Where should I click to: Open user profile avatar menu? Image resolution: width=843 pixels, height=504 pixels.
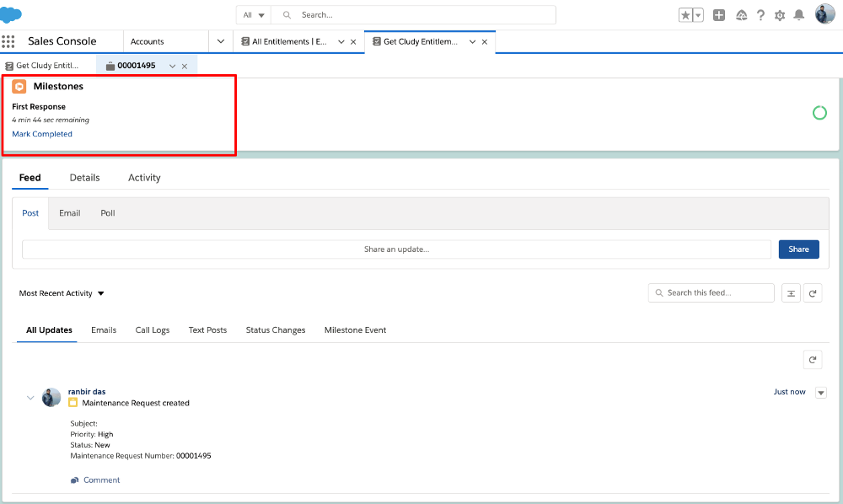[824, 14]
